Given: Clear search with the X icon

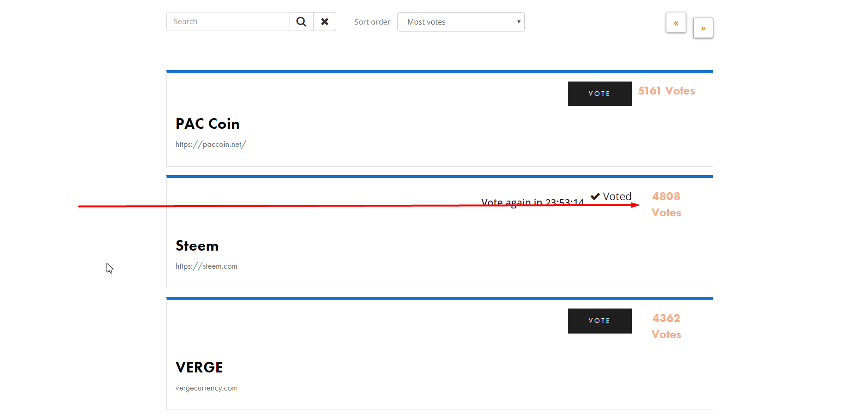Looking at the screenshot, I should [325, 22].
